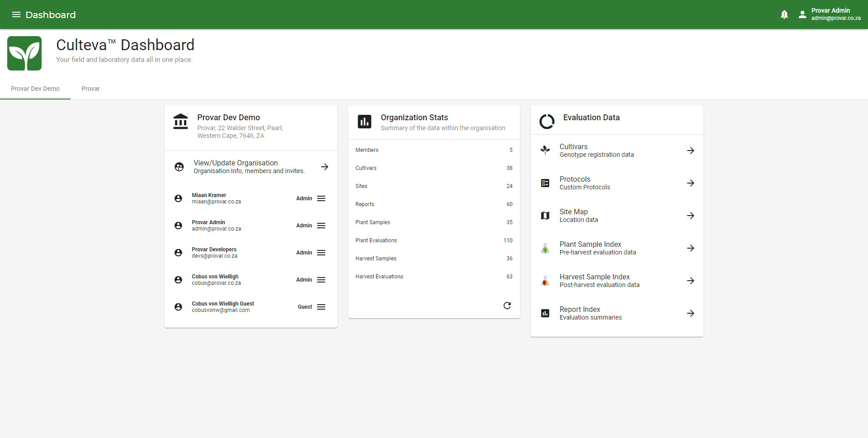Go to Cultivars via its arrow

point(691,151)
